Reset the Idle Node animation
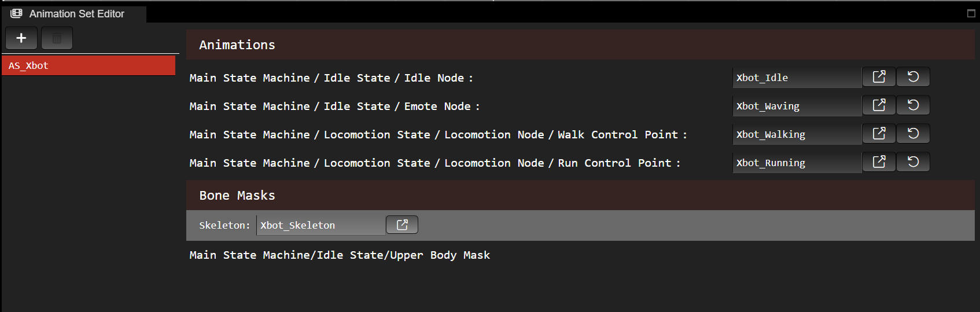Viewport: 980px width, 312px height. point(913,77)
